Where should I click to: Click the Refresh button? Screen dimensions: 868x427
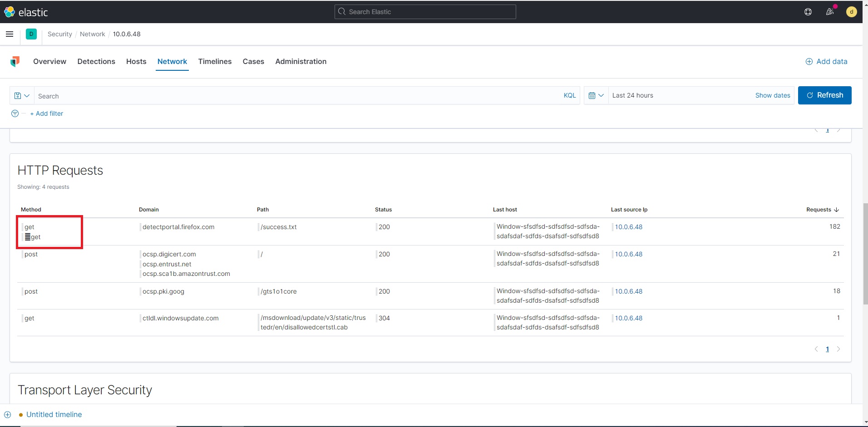825,95
